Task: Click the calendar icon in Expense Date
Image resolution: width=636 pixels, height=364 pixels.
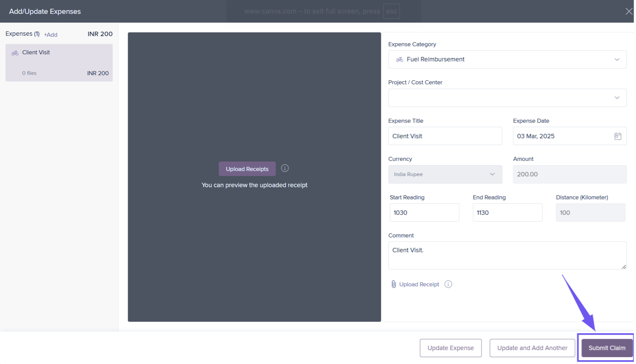Action: [x=617, y=136]
